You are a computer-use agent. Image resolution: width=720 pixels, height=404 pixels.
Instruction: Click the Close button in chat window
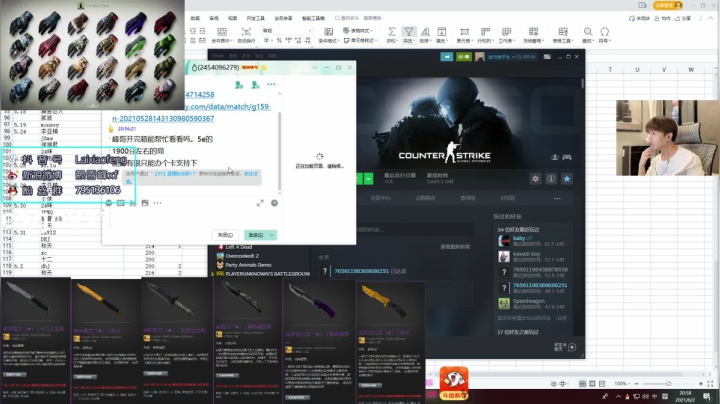225,235
